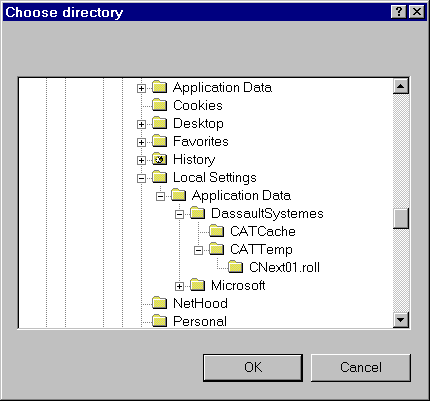Screen dimensions: 430x401
Task: Expand the Desktop folder node
Action: pyautogui.click(x=141, y=124)
